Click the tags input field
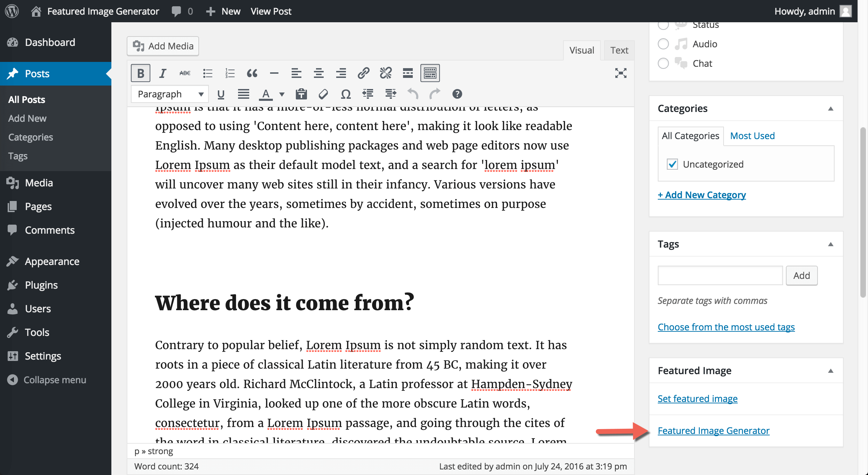 pos(720,276)
